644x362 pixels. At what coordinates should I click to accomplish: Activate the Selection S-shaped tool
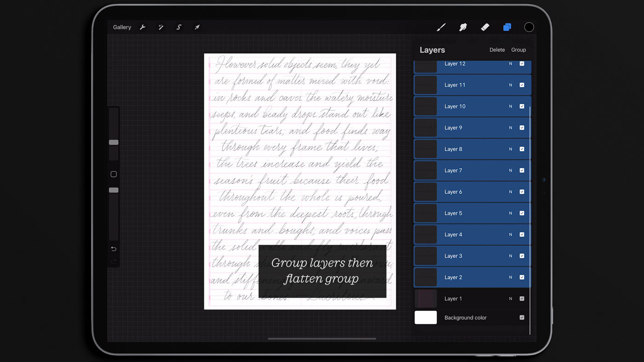click(x=179, y=27)
